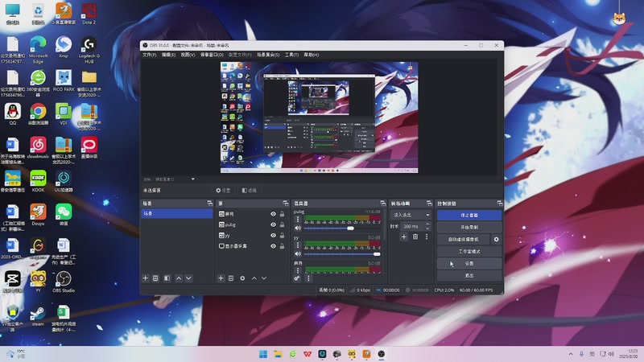Add a new scene with the plus icon
Viewport: 644px width, 362px height.
146,278
